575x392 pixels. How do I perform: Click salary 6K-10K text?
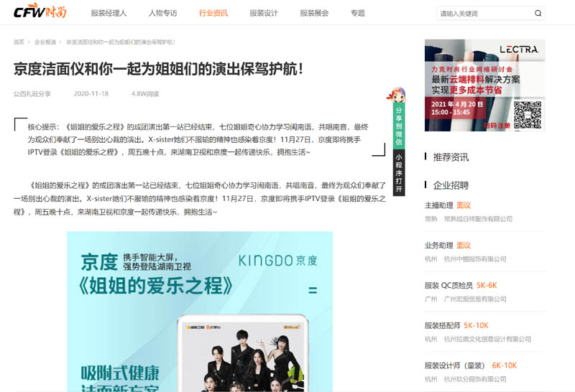click(505, 365)
